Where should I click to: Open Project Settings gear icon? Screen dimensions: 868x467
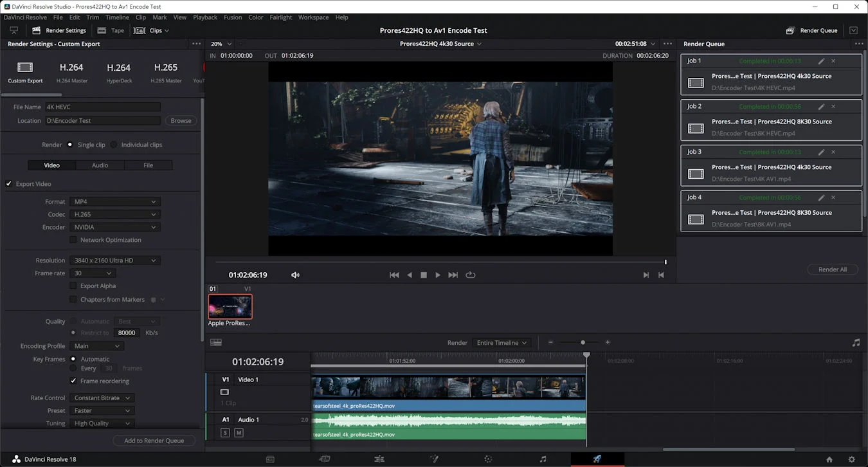pyautogui.click(x=852, y=459)
